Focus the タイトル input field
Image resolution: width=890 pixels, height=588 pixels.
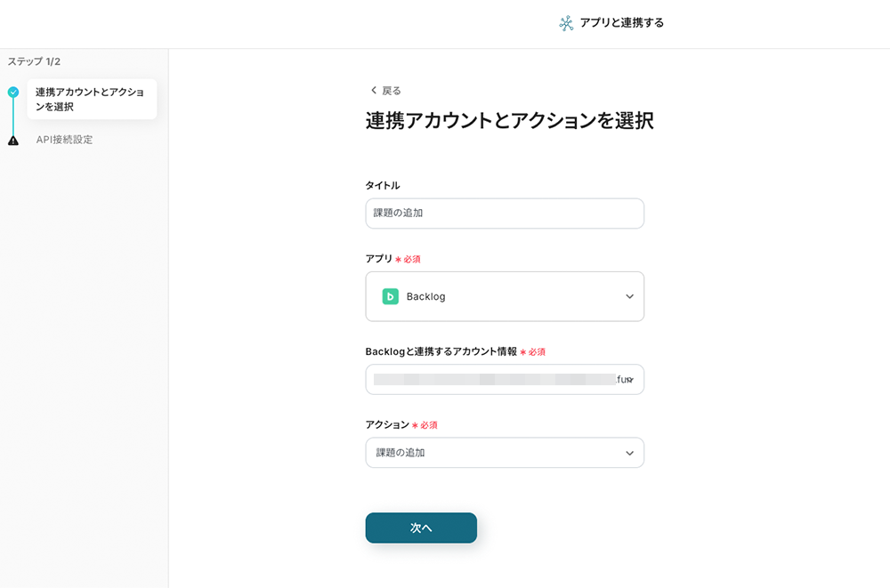[505, 213]
